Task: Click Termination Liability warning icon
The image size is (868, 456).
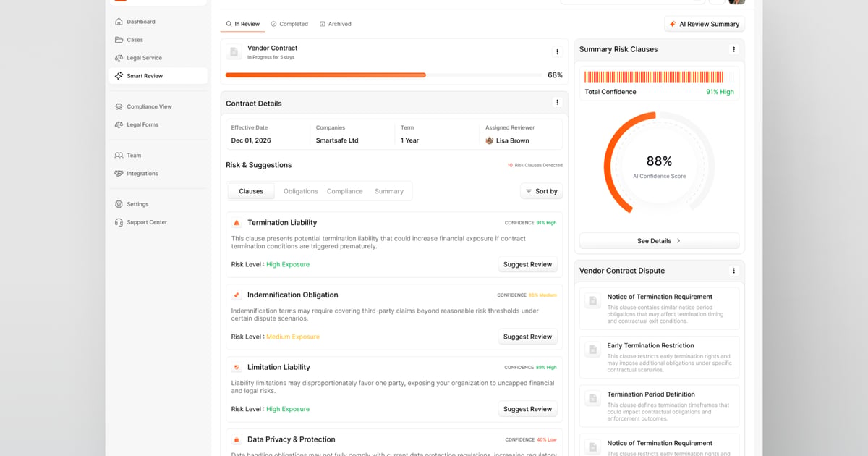Action: pos(237,223)
